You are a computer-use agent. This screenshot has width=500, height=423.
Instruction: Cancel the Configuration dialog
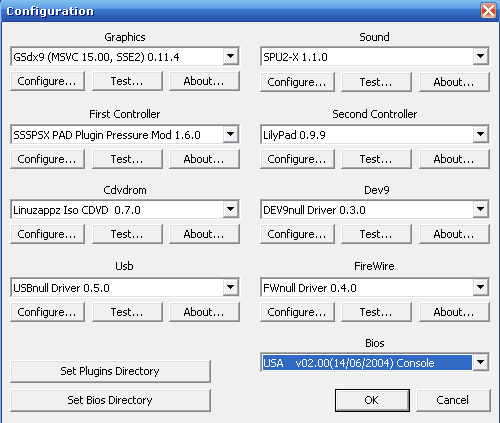(453, 400)
